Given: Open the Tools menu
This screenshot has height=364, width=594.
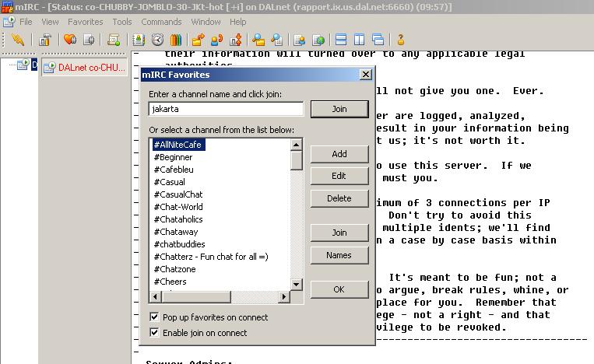Looking at the screenshot, I should (x=122, y=22).
